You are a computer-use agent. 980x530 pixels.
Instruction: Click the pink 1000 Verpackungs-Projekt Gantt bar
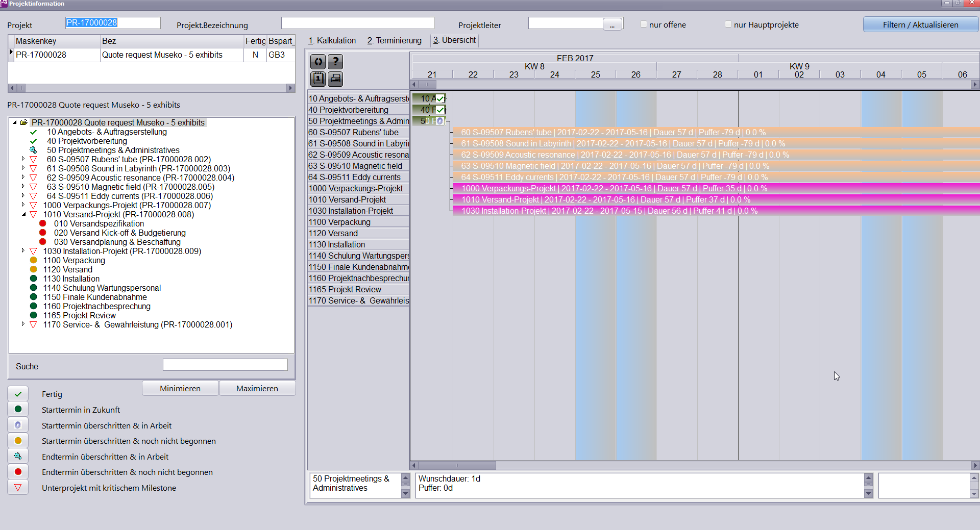pos(612,189)
